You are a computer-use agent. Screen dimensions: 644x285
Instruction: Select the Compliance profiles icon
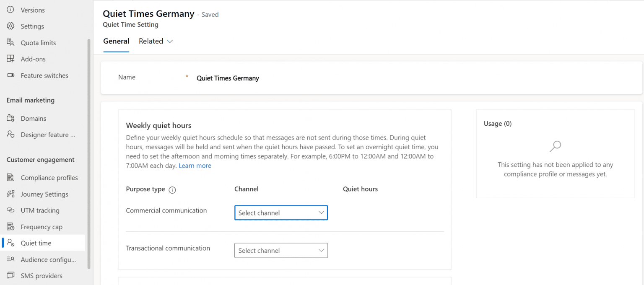[10, 178]
